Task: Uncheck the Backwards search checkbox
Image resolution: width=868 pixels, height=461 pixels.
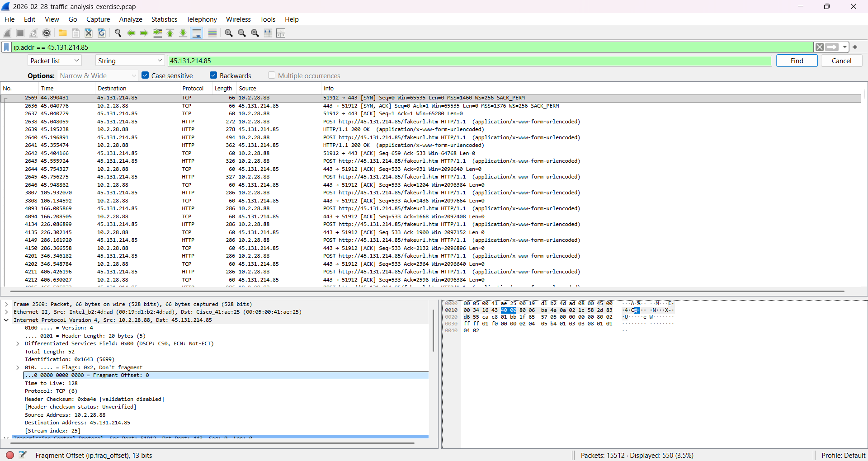Action: [x=213, y=75]
